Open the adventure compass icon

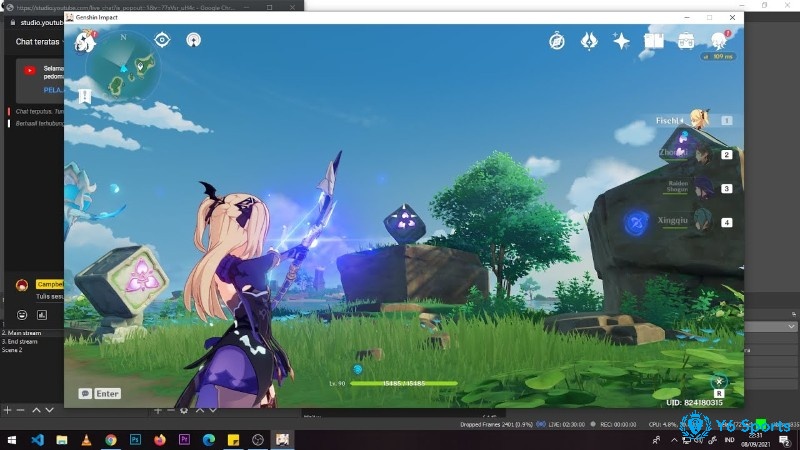(x=557, y=41)
